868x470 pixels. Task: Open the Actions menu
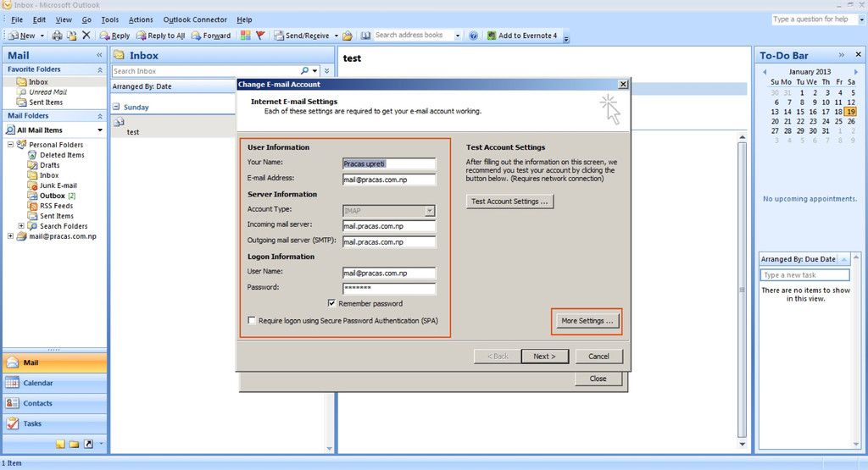pyautogui.click(x=141, y=19)
